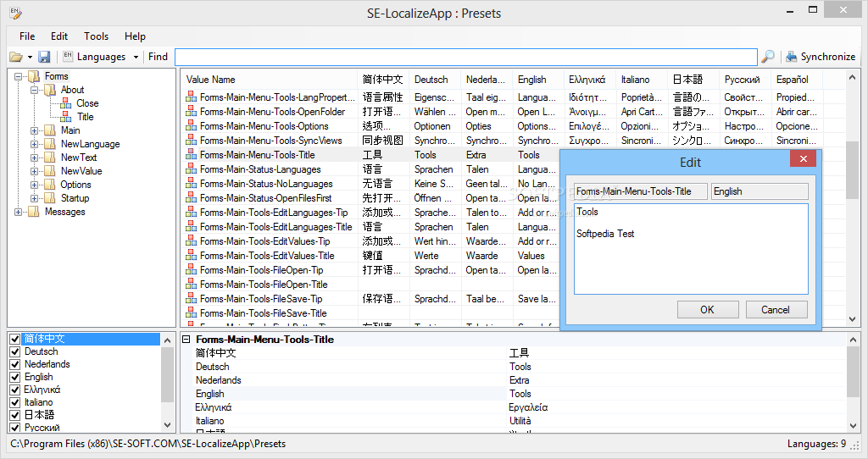
Task: Expand the Startup tree node
Action: 34,198
